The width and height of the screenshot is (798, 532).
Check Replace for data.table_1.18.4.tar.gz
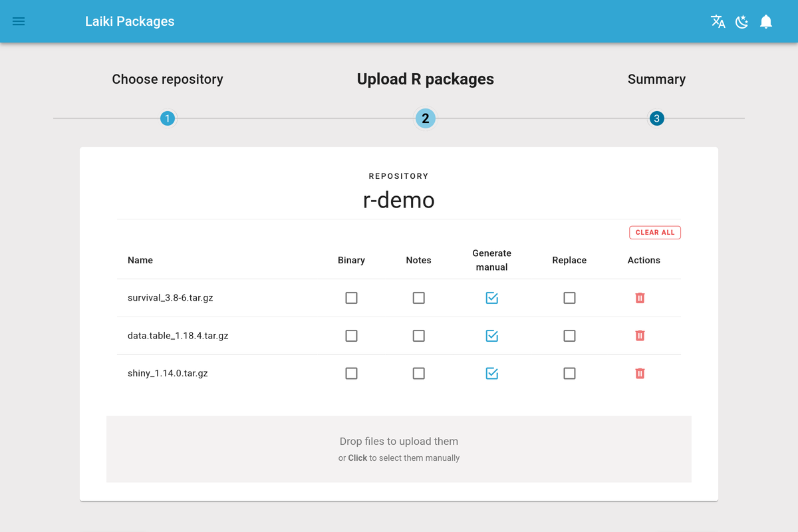coord(569,336)
